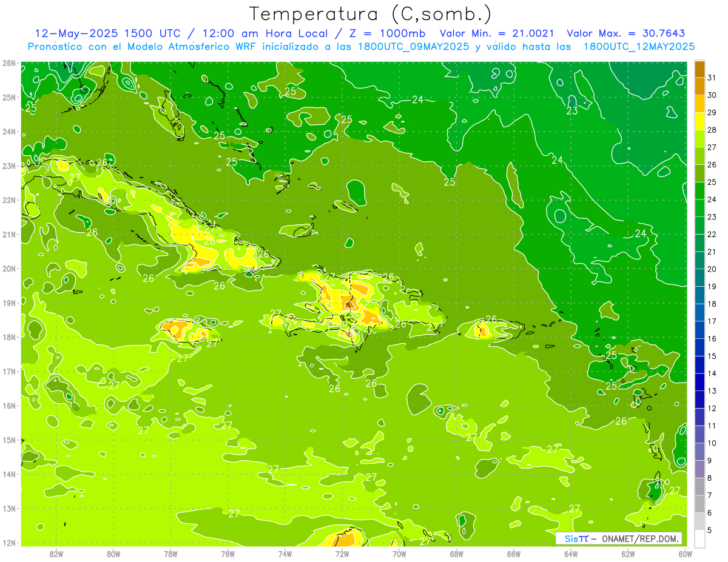Image resolution: width=728 pixels, height=562 pixels.
Task: Click the valid-until time "1800UTC_12MAY2025"
Action: coord(639,47)
